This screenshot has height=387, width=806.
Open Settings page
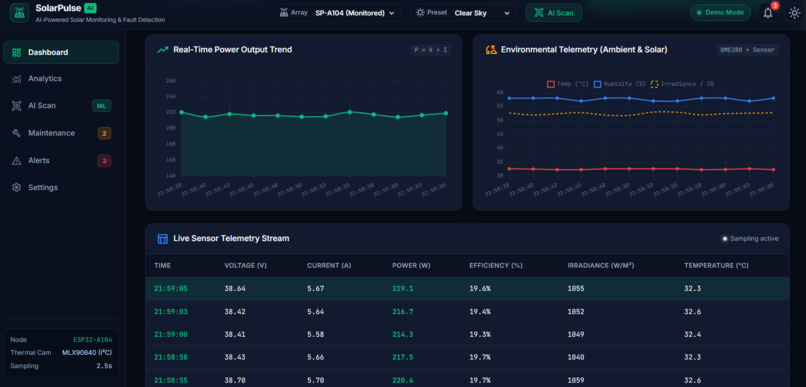point(61,188)
